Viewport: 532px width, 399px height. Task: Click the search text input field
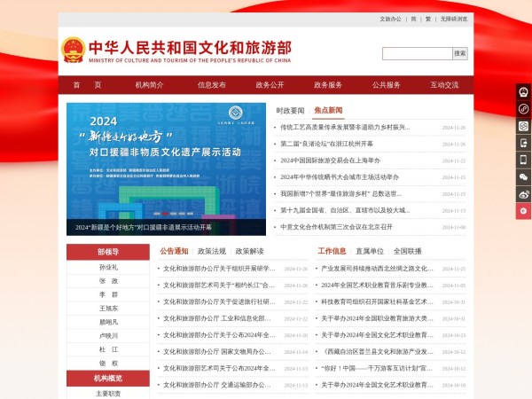417,53
